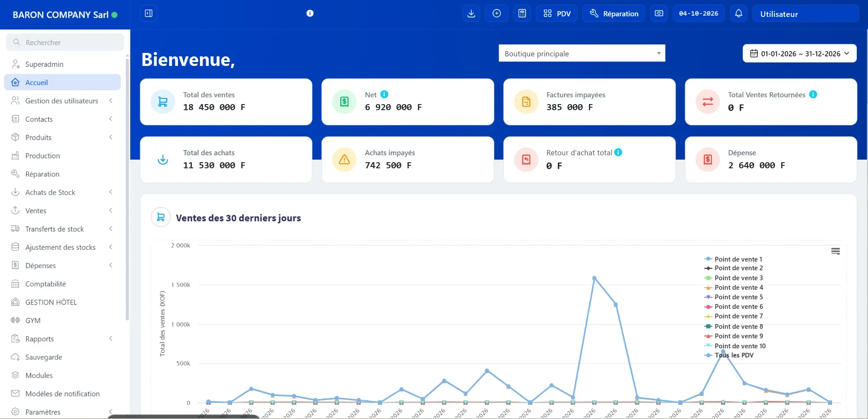This screenshot has height=419, width=868.
Task: Expand the Contacts sidebar menu
Action: [62, 119]
